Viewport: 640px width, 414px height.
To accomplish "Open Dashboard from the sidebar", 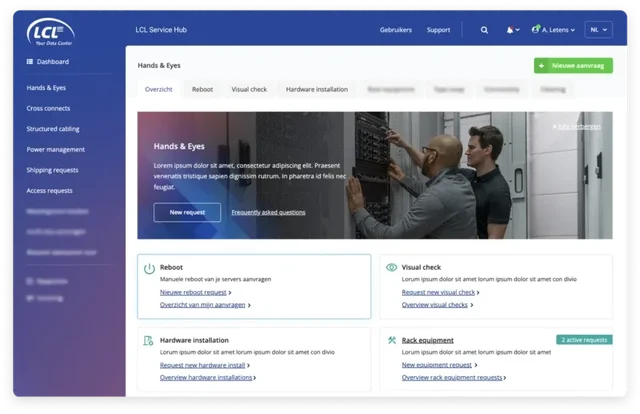I will point(48,62).
